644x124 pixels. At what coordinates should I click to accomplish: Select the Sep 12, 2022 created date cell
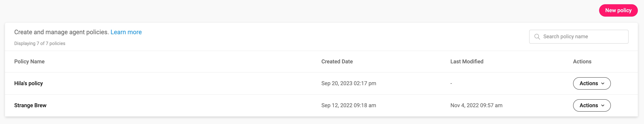(349, 105)
